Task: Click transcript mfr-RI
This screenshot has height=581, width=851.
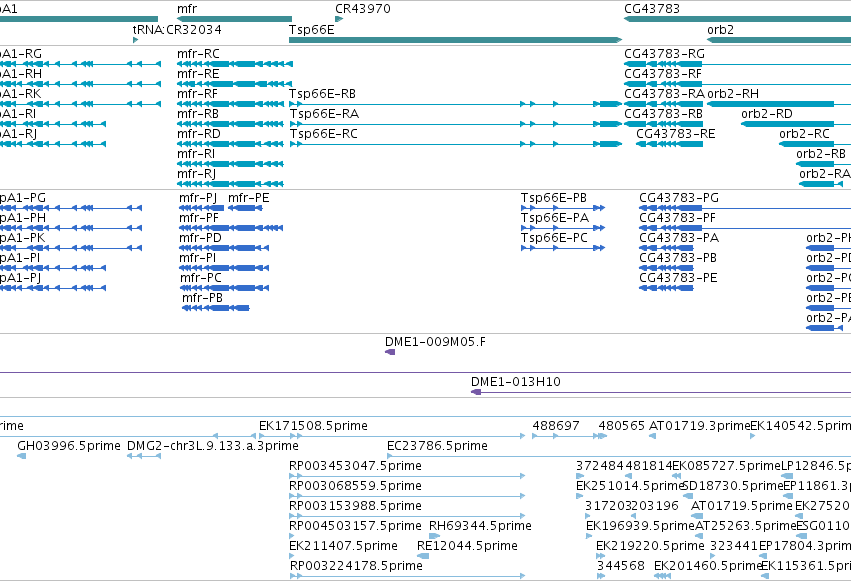Action: 230,164
